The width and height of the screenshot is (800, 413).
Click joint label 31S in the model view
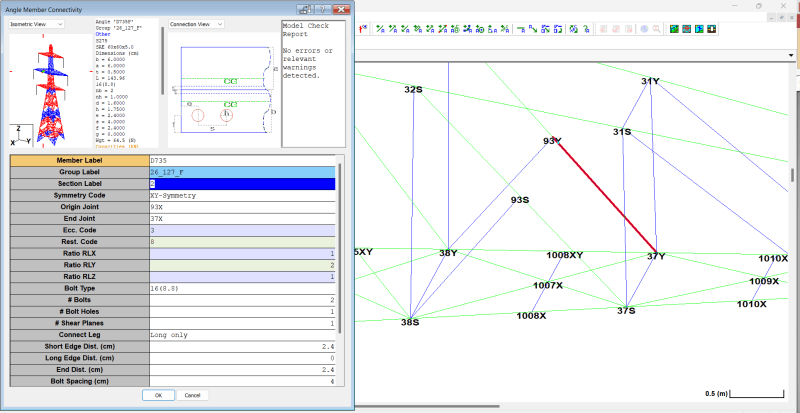click(x=622, y=132)
